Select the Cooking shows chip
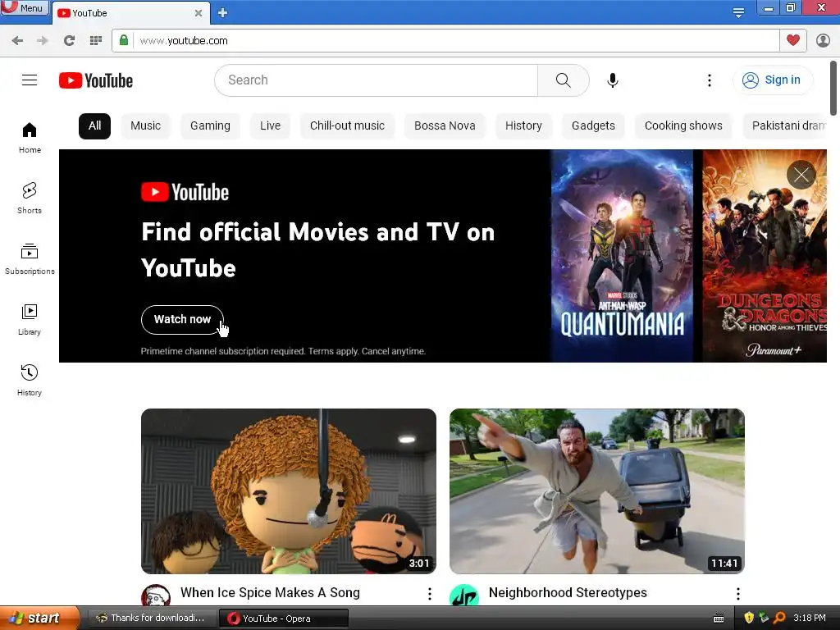 tap(683, 126)
